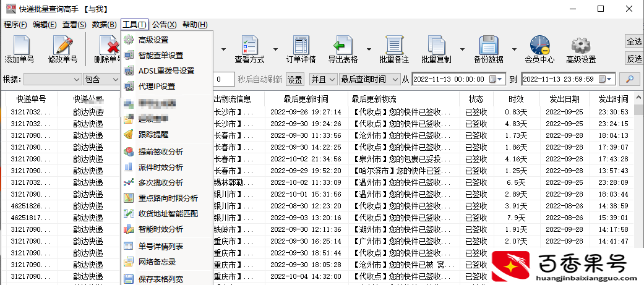Choose 高级设置 in the 工具 menu
Screen dimensions: 644x285
click(167, 40)
